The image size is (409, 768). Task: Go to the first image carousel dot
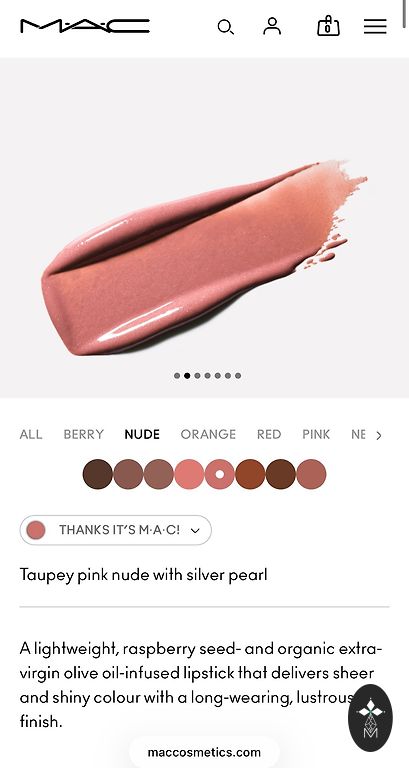[177, 376]
